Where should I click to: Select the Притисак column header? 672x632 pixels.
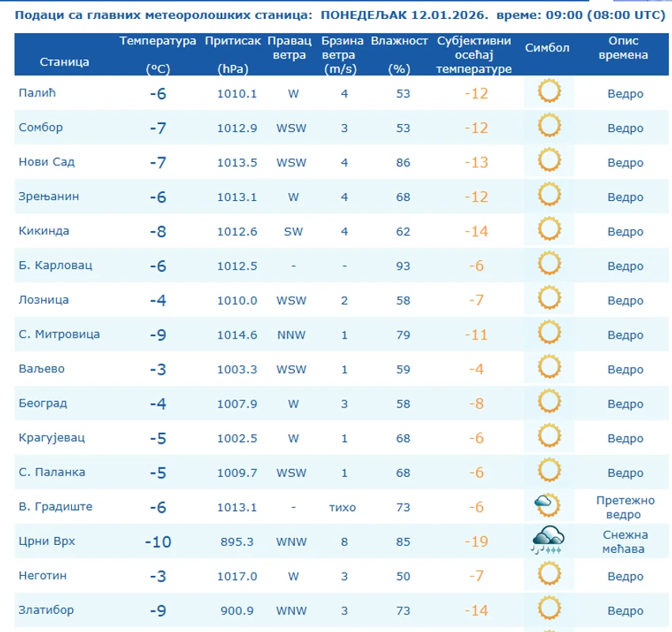(x=231, y=41)
